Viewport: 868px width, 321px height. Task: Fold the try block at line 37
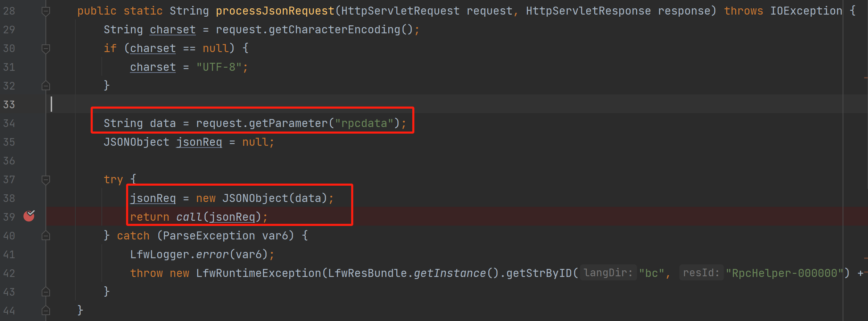pyautogui.click(x=46, y=180)
